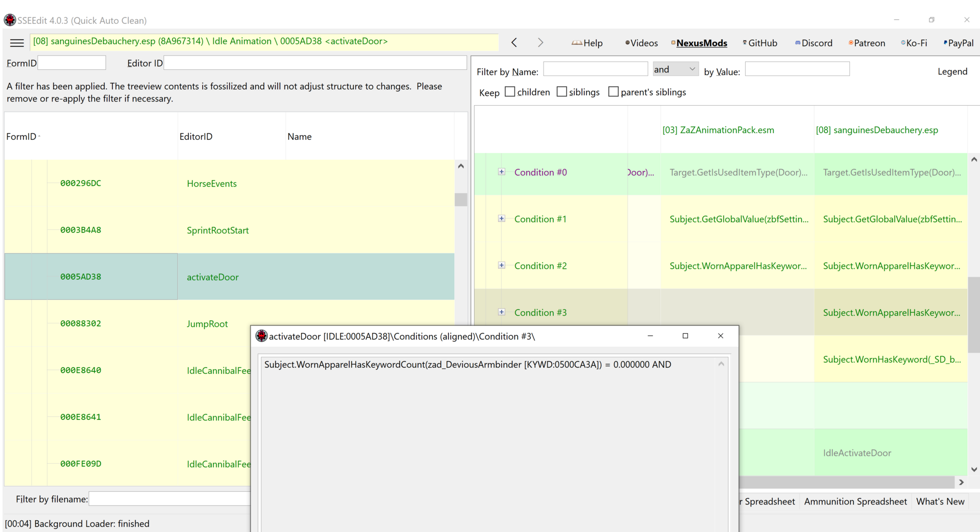This screenshot has width=980, height=532.
Task: Open the Ko-Fi link
Action: 914,43
